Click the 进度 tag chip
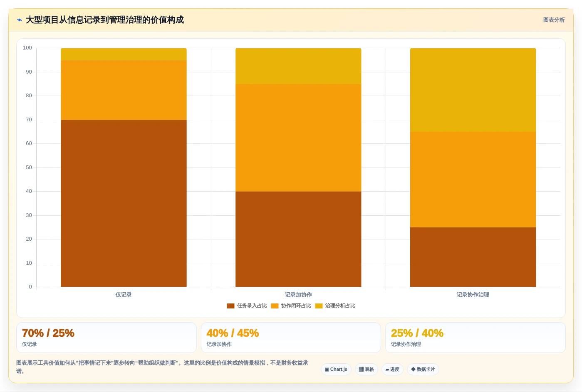The width and height of the screenshot is (582, 392). click(x=392, y=369)
